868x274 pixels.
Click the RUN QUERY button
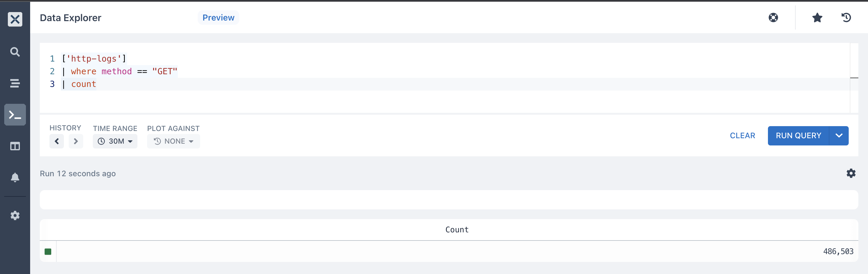point(798,136)
